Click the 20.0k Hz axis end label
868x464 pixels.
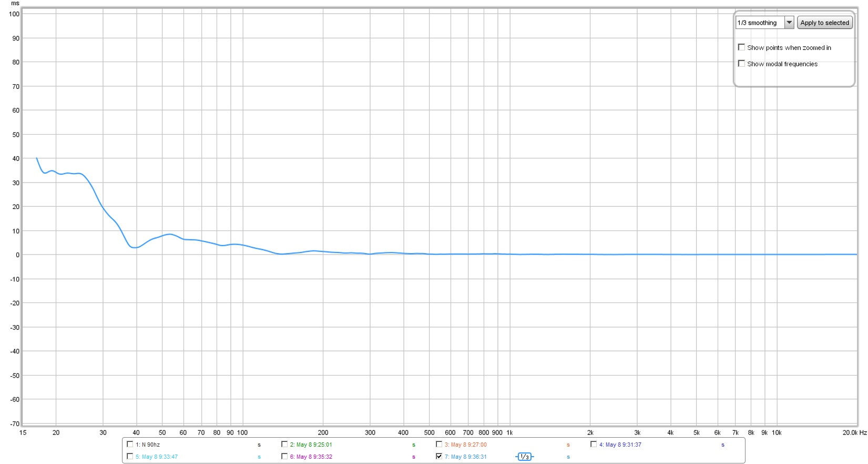click(x=854, y=433)
